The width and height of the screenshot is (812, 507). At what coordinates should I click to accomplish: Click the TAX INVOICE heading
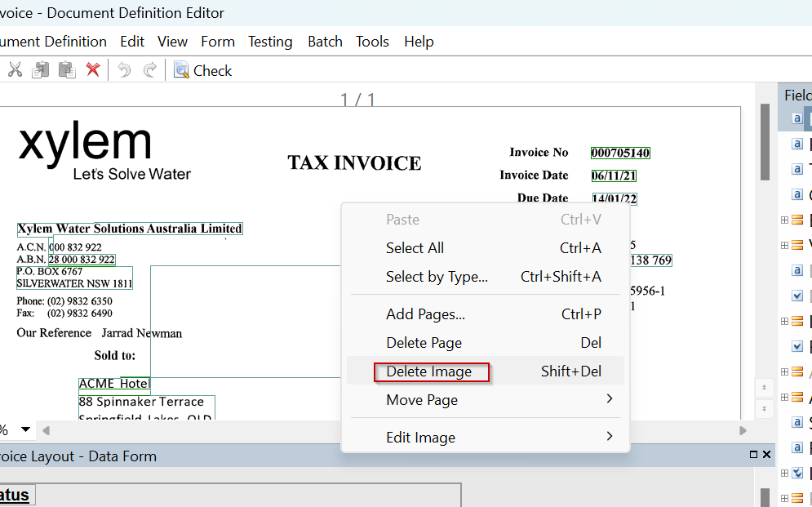pyautogui.click(x=354, y=163)
